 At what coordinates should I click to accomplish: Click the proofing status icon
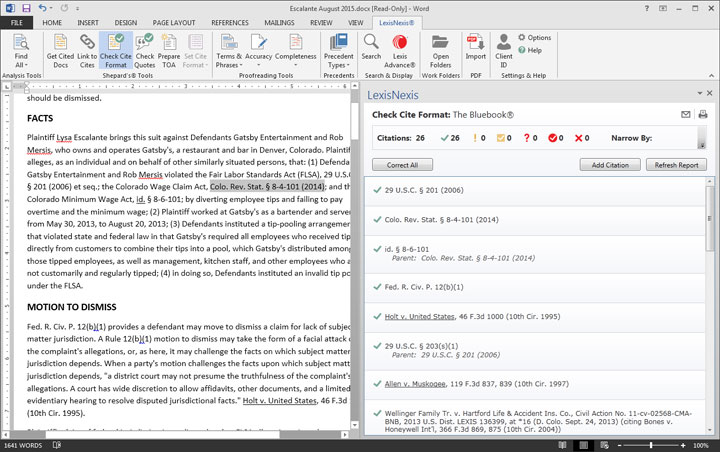tap(56, 445)
